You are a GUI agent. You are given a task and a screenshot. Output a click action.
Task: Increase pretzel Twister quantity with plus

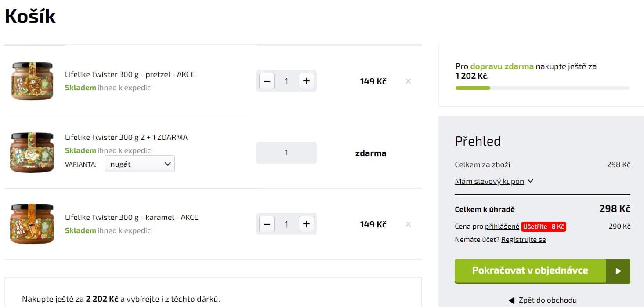pos(306,81)
